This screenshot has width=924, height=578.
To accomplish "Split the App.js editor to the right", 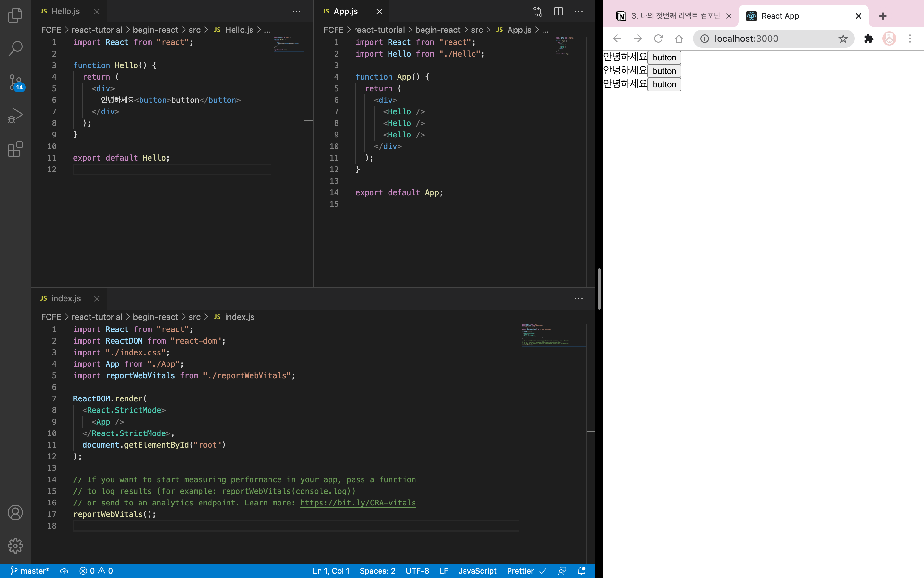I will pyautogui.click(x=558, y=12).
